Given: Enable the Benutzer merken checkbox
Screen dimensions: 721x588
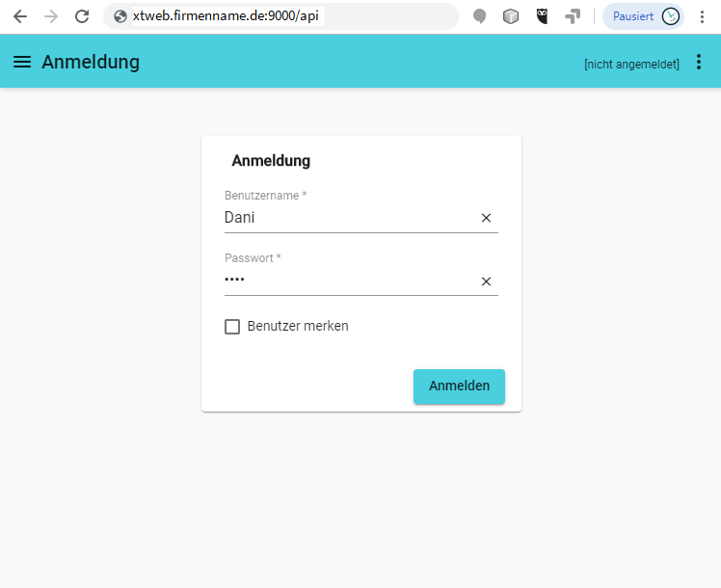Looking at the screenshot, I should pos(232,327).
